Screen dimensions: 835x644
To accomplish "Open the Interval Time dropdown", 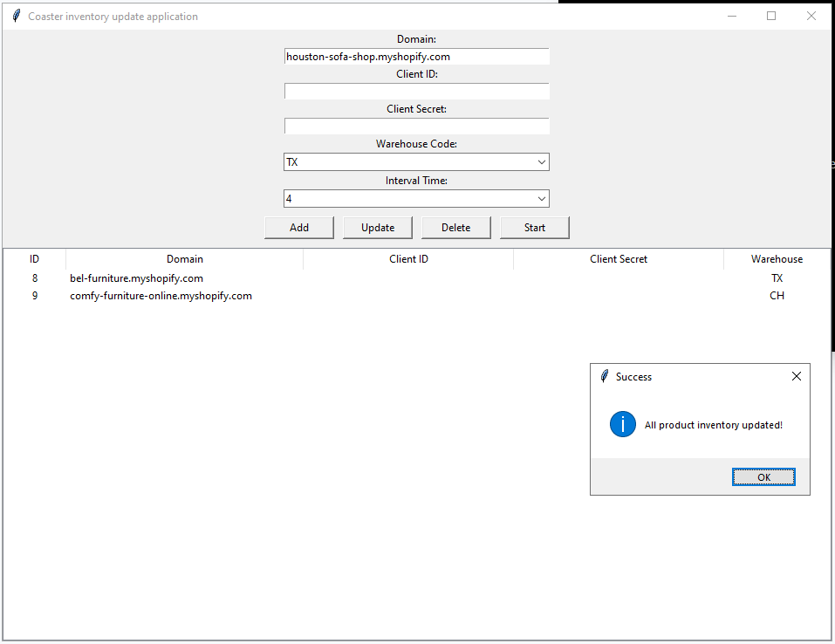I will 416,198.
